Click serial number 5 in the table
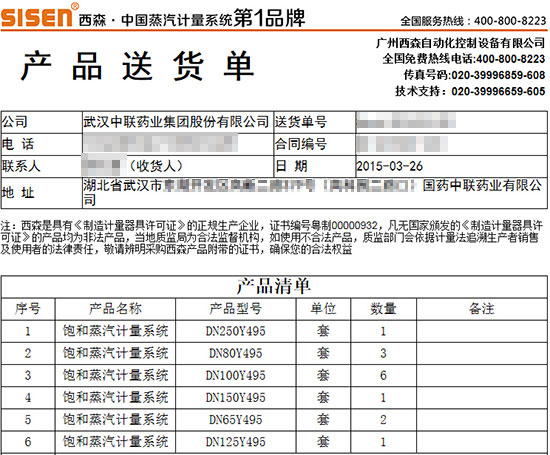 pyautogui.click(x=28, y=420)
